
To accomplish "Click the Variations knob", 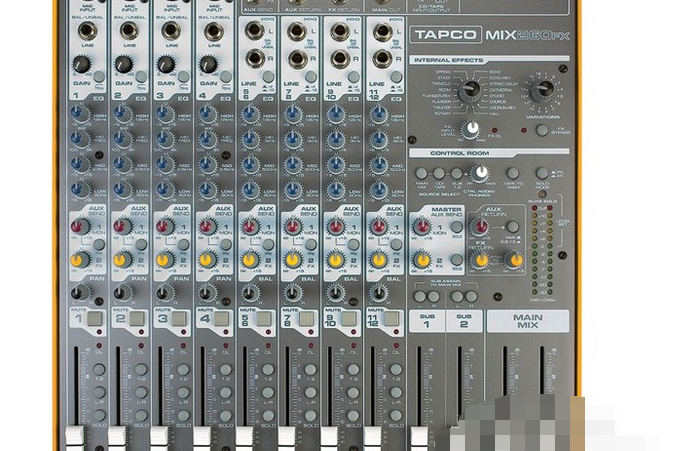I will pyautogui.click(x=542, y=91).
